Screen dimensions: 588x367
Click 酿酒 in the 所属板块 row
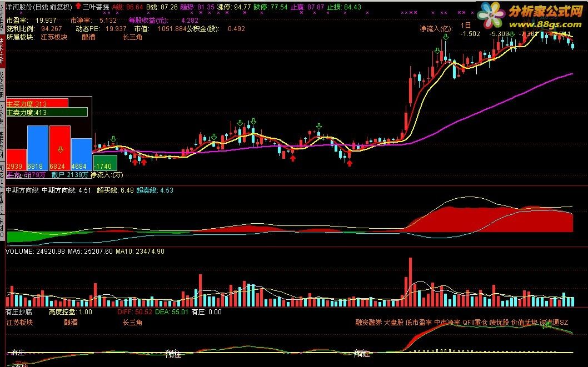point(88,37)
